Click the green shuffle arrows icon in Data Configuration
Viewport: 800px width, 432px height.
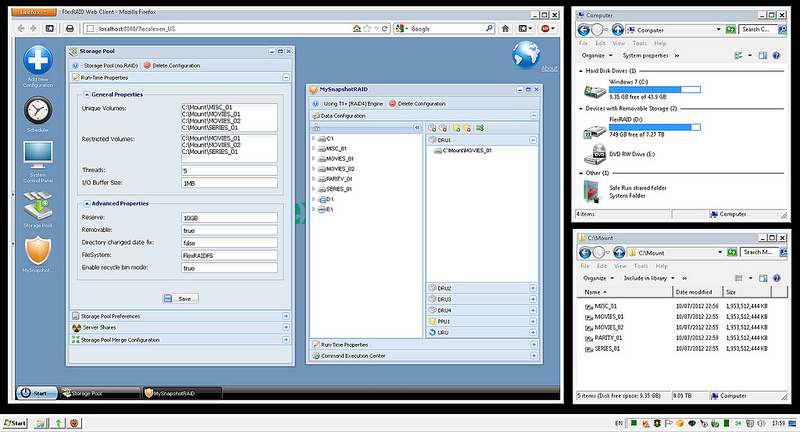480,128
